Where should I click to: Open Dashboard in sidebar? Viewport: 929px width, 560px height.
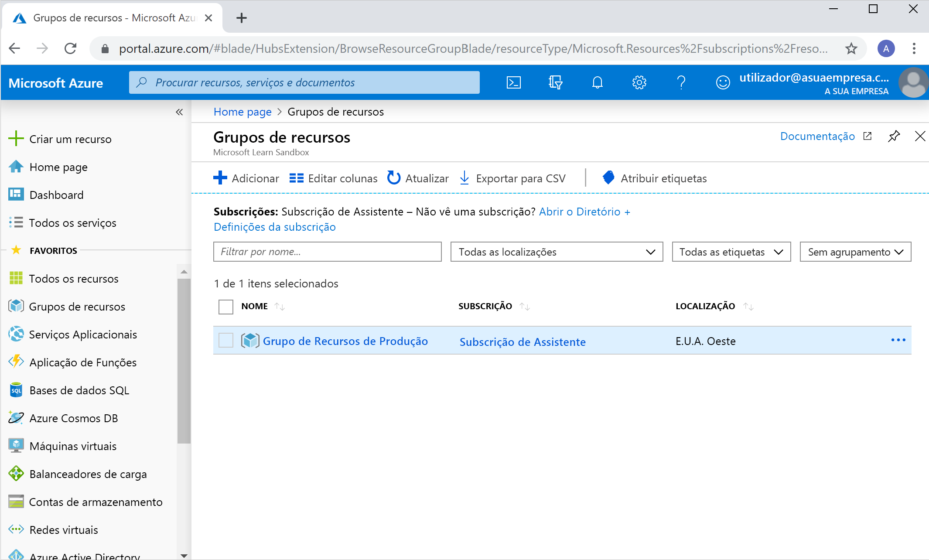tap(56, 195)
